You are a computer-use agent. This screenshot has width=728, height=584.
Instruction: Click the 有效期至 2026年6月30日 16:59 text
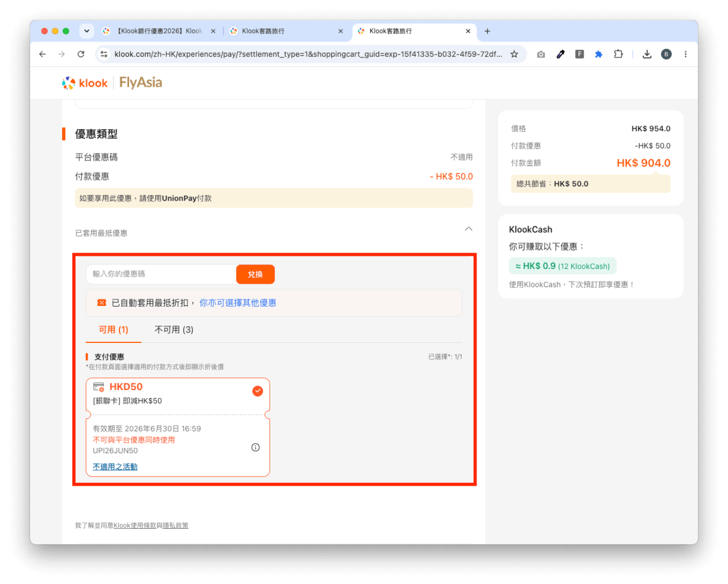(147, 429)
